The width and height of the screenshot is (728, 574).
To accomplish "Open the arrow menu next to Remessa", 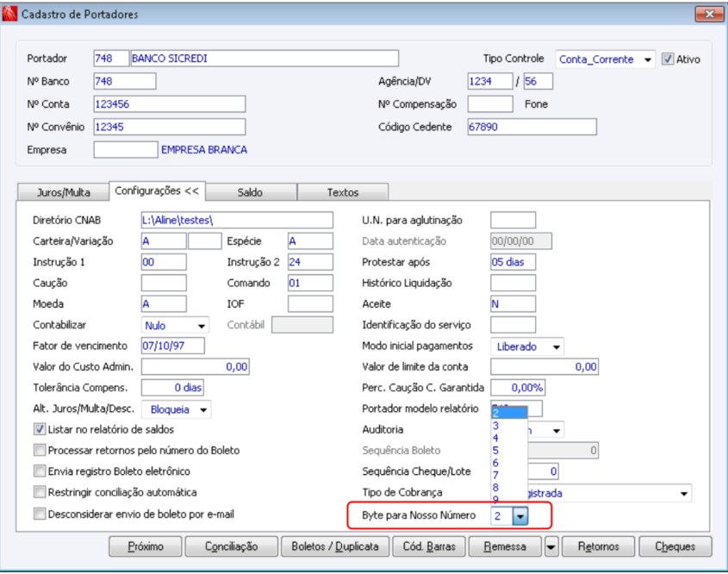I will click(551, 546).
